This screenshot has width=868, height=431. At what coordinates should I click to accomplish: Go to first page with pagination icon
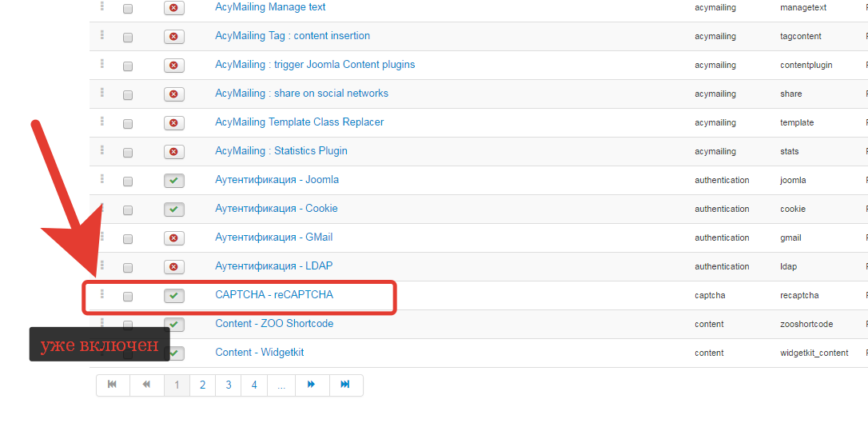(113, 385)
